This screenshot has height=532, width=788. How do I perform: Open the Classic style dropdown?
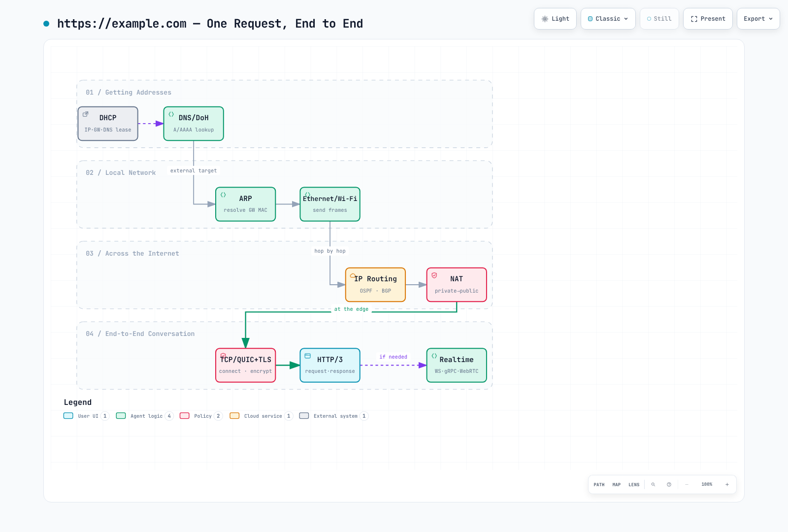point(608,19)
